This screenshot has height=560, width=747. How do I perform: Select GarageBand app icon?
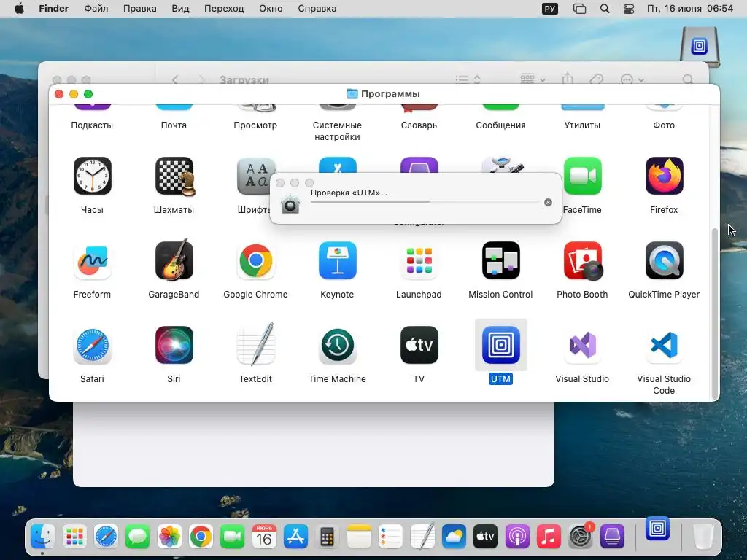point(174,260)
